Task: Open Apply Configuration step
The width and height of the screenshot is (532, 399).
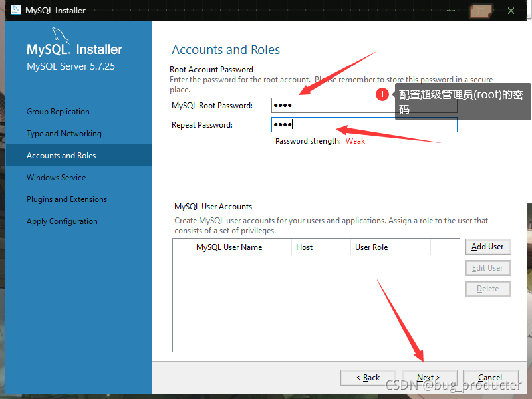Action: pyautogui.click(x=62, y=221)
